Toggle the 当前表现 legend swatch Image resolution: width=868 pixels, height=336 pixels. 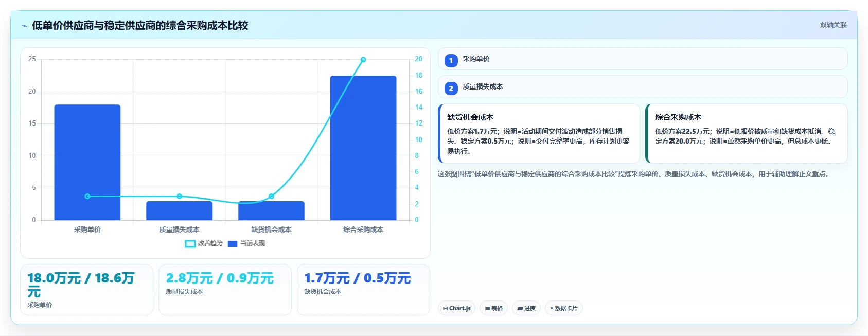click(x=233, y=244)
